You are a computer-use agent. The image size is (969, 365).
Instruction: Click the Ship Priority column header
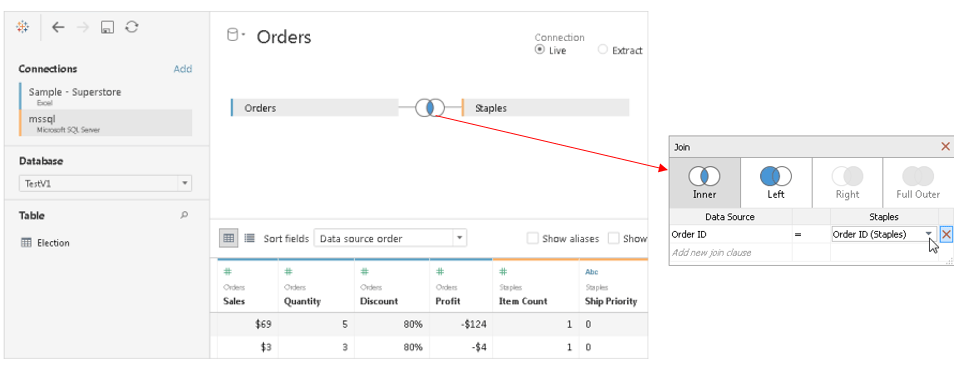coord(611,301)
